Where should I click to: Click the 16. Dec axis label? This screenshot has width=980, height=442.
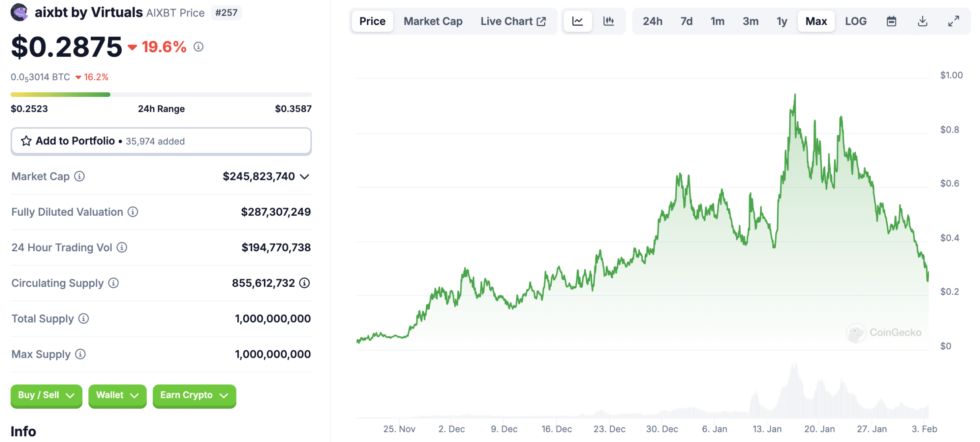pos(556,429)
